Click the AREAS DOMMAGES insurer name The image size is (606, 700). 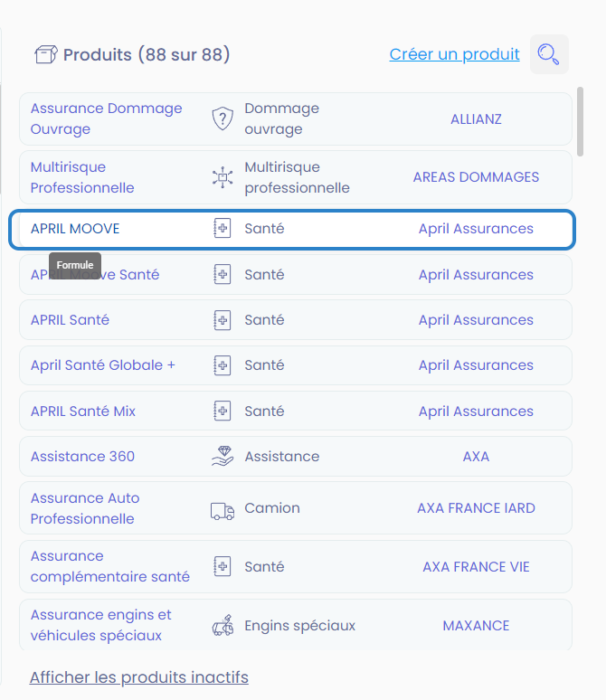coord(476,177)
